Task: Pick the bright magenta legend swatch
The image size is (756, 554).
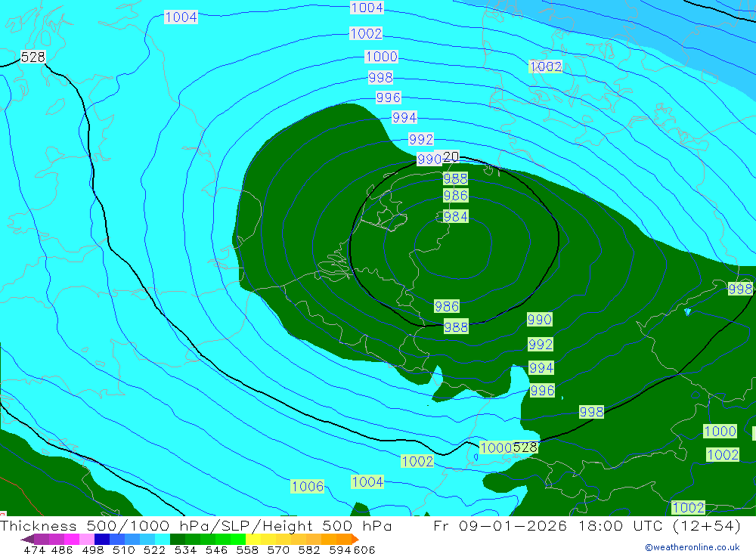Action: tap(72, 539)
